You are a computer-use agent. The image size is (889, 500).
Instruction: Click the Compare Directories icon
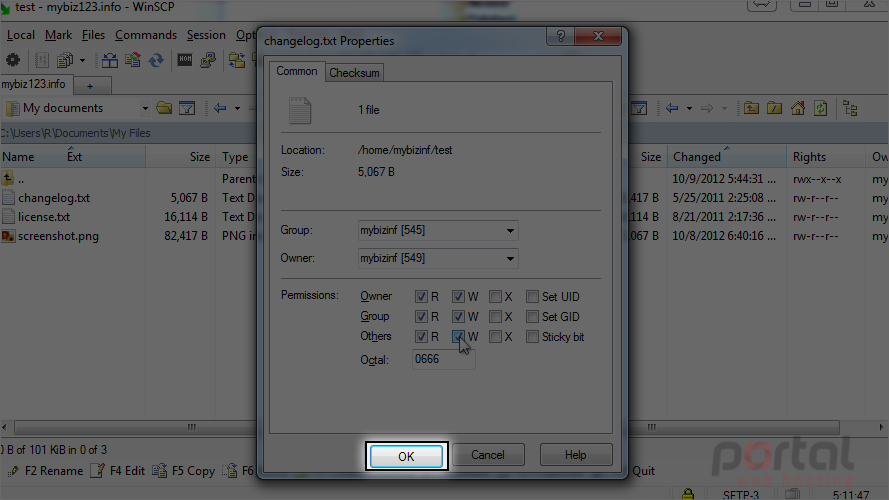click(109, 60)
